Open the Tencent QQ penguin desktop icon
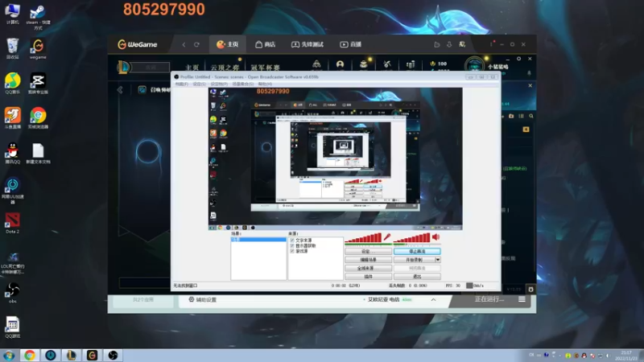Viewport: 644px width, 362px height. click(13, 153)
